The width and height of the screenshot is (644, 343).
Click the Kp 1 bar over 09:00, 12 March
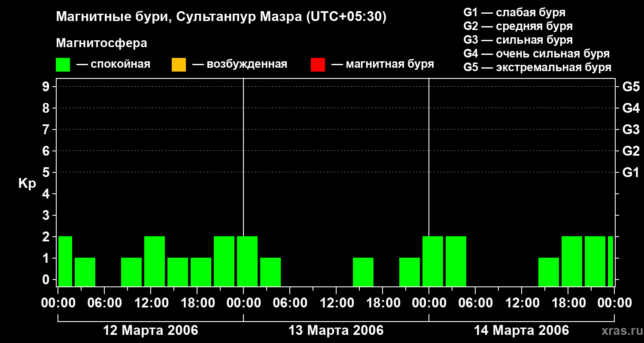[x=131, y=272]
